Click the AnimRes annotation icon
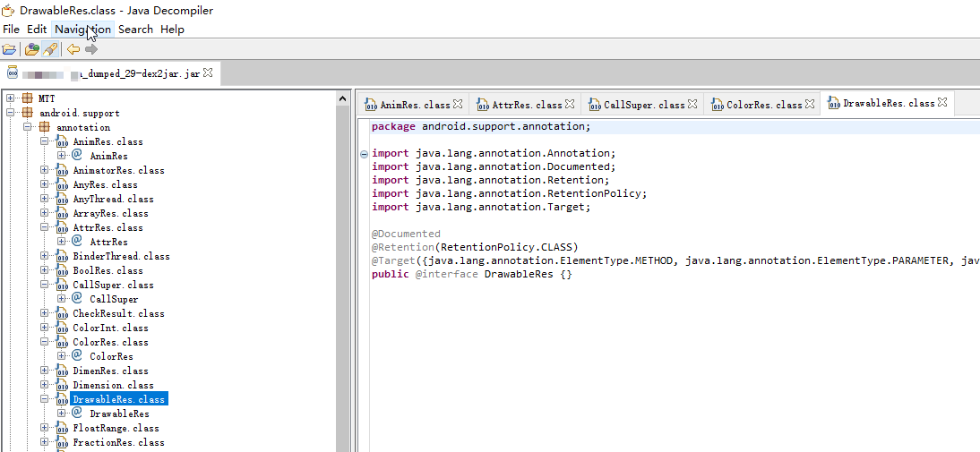The image size is (980, 452). tap(78, 155)
